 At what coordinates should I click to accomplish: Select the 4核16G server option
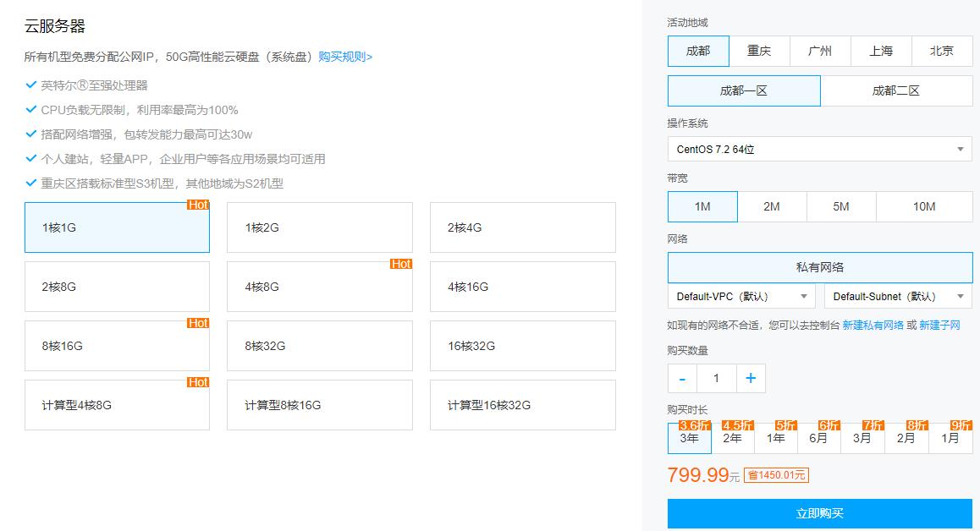coord(522,287)
